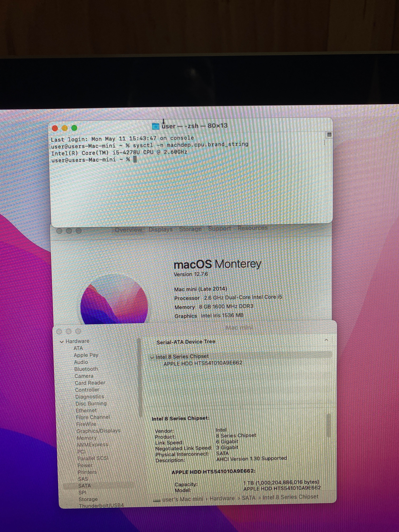Close the Terminal window with red button
399x532 pixels.
click(x=55, y=128)
